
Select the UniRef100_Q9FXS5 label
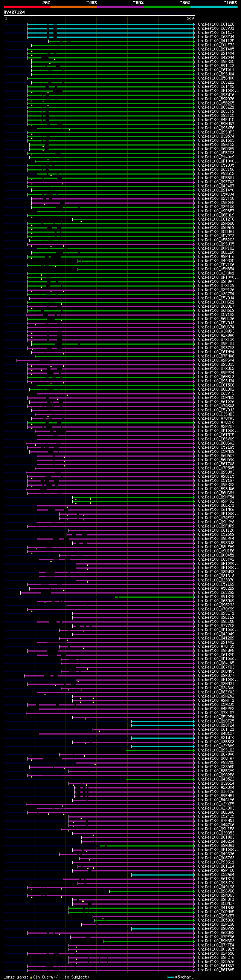click(x=216, y=61)
